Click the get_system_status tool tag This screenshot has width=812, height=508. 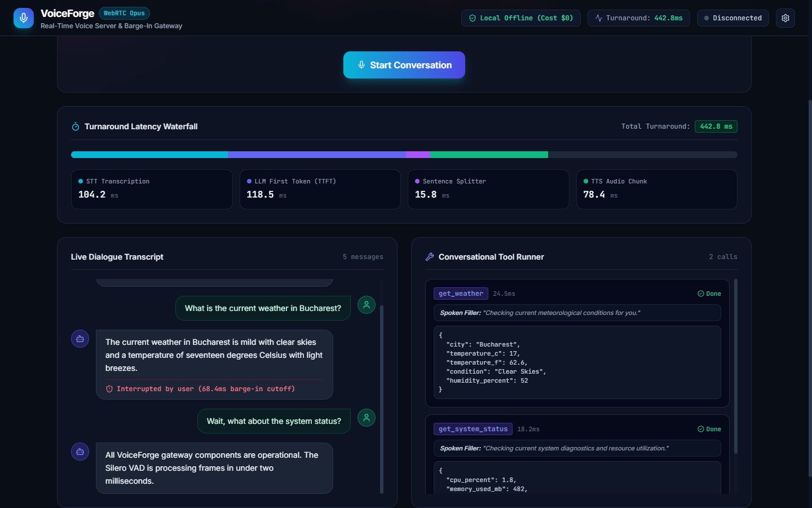[473, 429]
